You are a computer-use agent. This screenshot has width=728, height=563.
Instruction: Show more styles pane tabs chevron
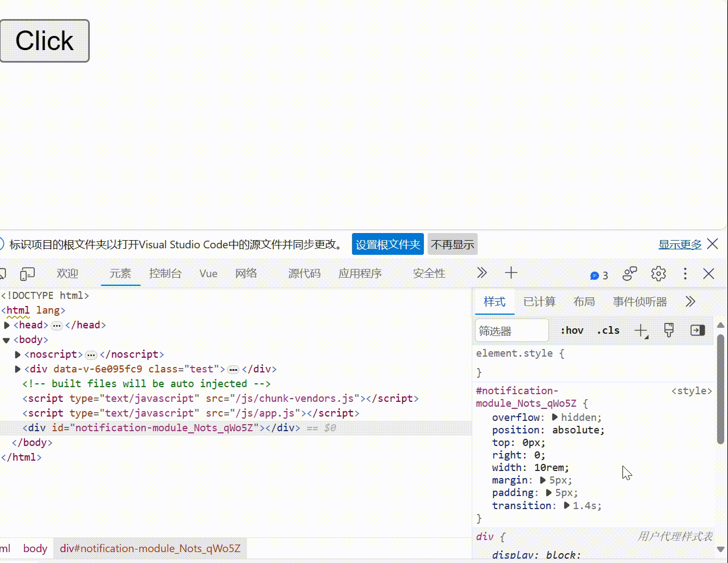coord(690,302)
